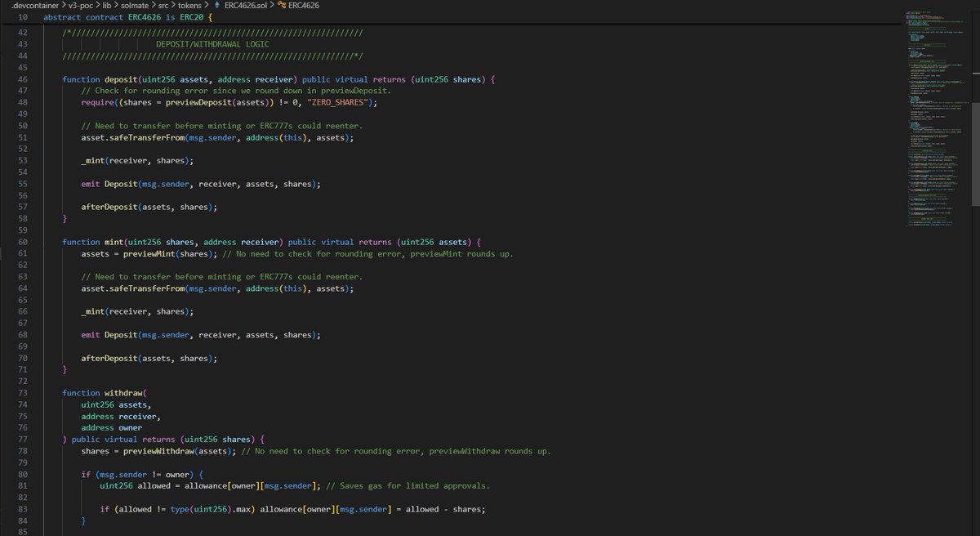Select line number 48 in gutter
980x536 pixels.
tap(23, 103)
